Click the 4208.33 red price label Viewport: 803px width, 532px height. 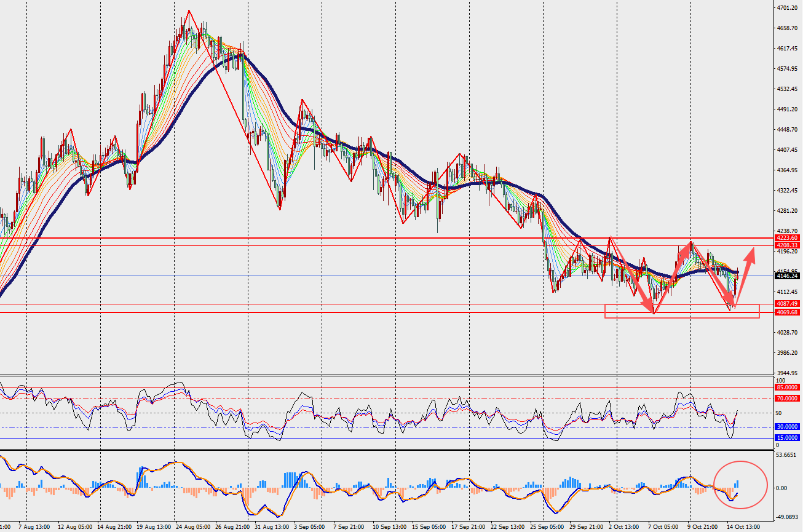tap(787, 245)
